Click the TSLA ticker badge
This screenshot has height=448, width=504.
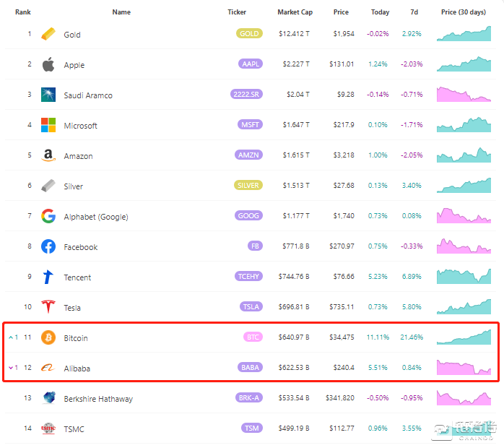(251, 306)
